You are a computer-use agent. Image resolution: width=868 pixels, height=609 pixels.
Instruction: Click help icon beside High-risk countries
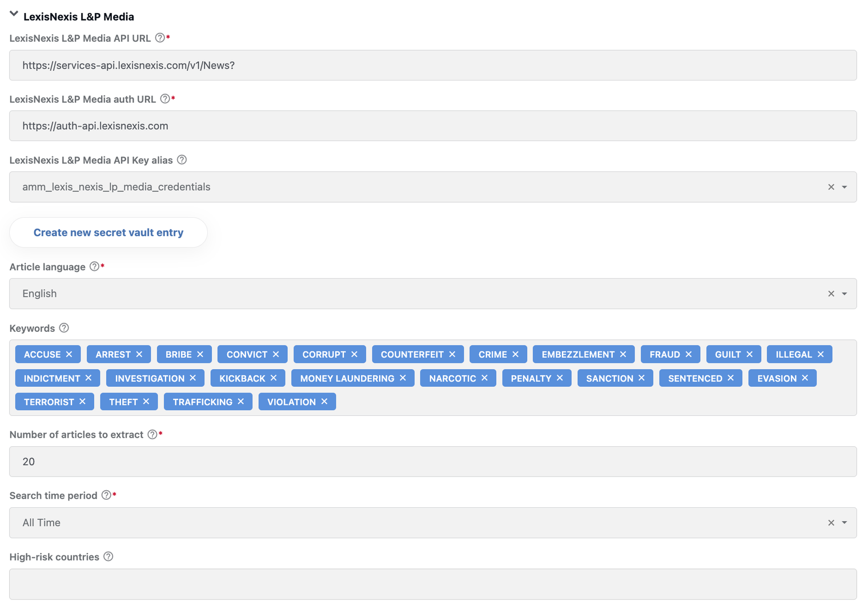(x=108, y=557)
